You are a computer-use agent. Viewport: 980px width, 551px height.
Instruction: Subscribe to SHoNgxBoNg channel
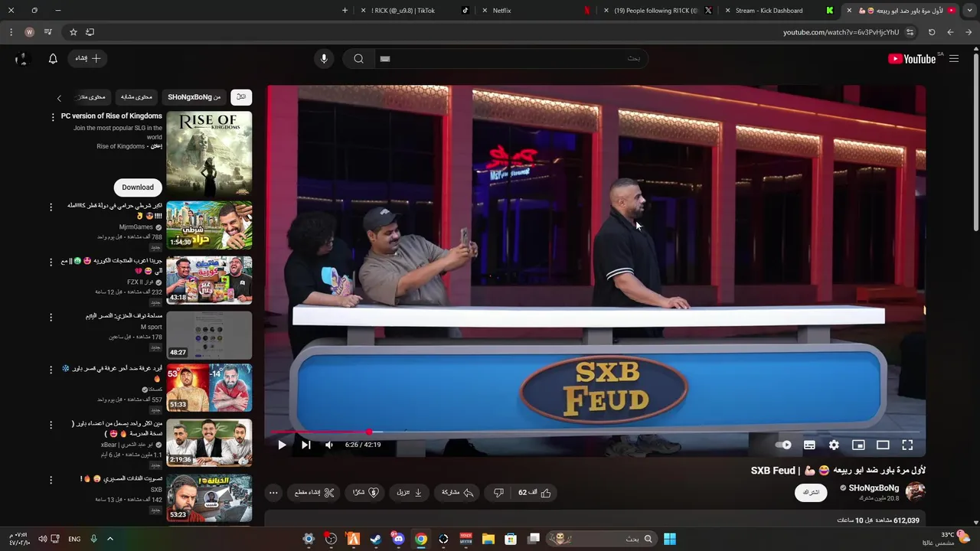tap(811, 492)
